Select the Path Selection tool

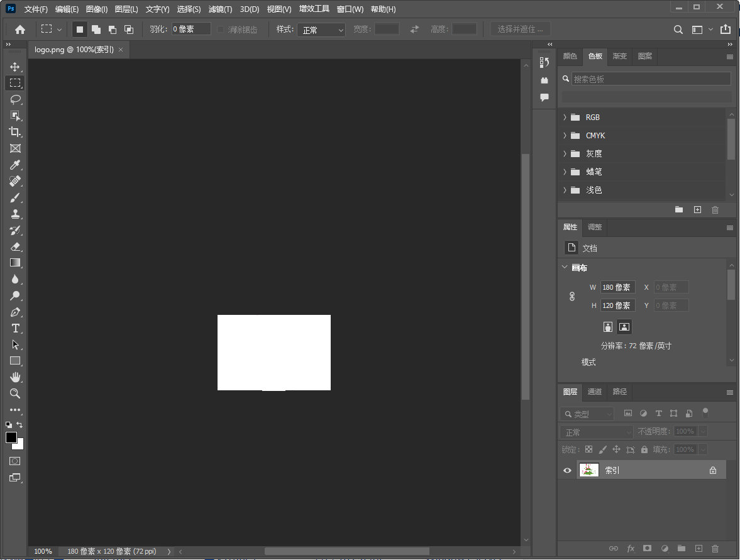(15, 344)
